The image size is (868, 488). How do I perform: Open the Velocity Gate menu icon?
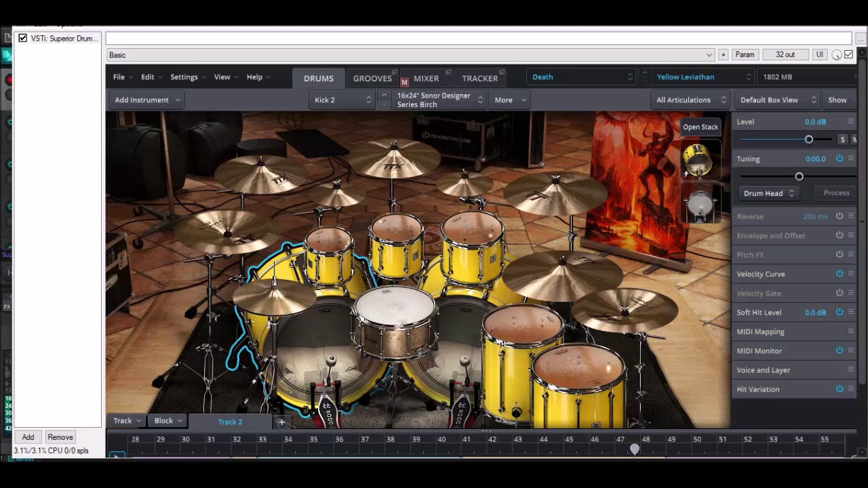point(851,293)
